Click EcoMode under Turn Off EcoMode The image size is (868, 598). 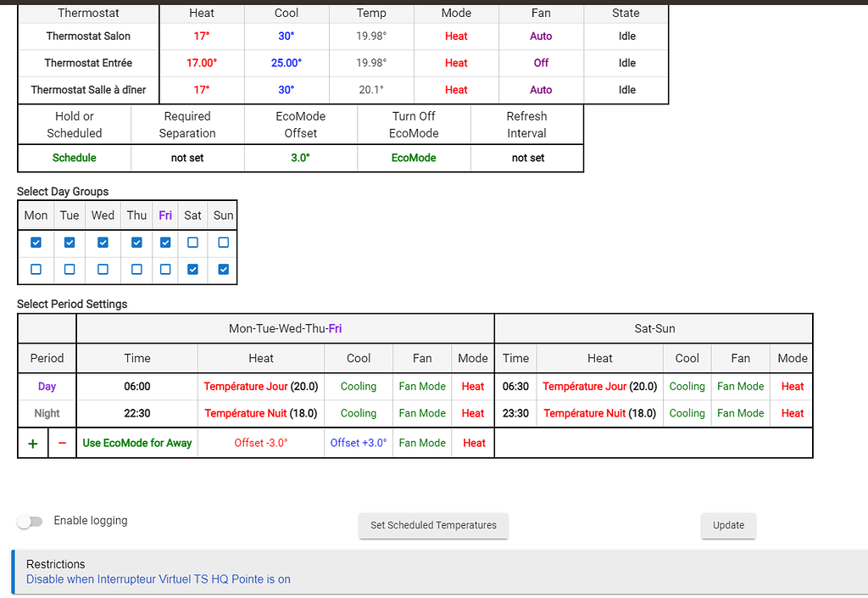413,158
